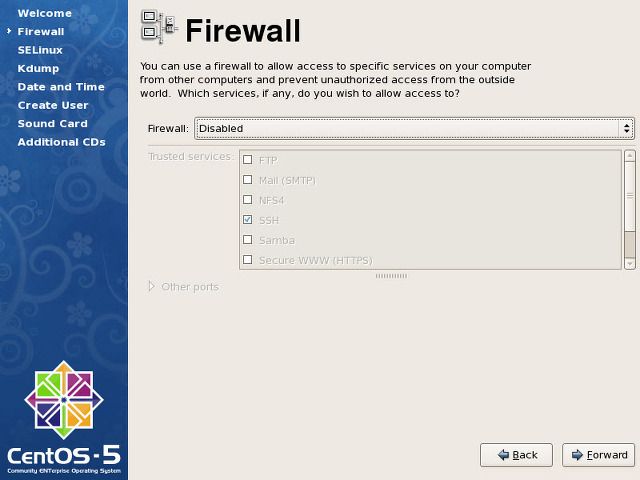Click the Back button

[516, 455]
